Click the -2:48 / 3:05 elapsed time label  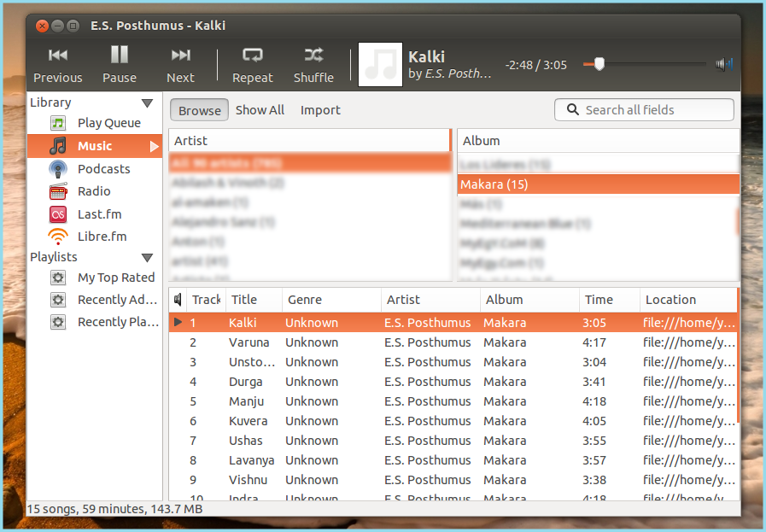[x=536, y=65]
